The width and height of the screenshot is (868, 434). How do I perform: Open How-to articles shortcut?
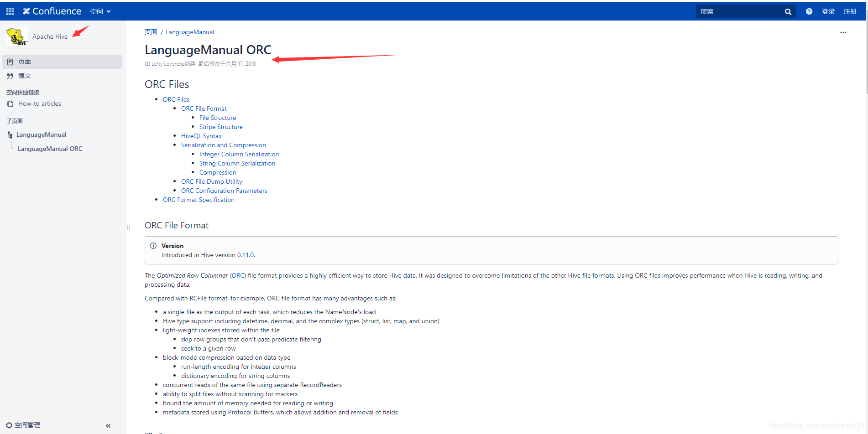40,103
